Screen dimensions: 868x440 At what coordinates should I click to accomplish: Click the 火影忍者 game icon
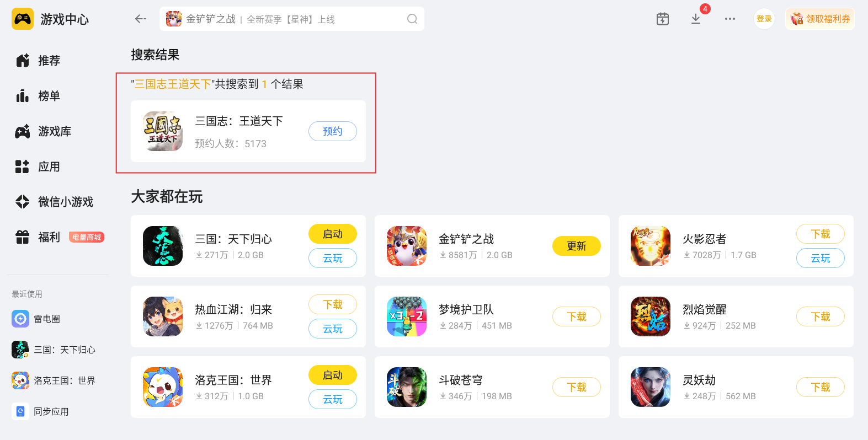(x=651, y=246)
